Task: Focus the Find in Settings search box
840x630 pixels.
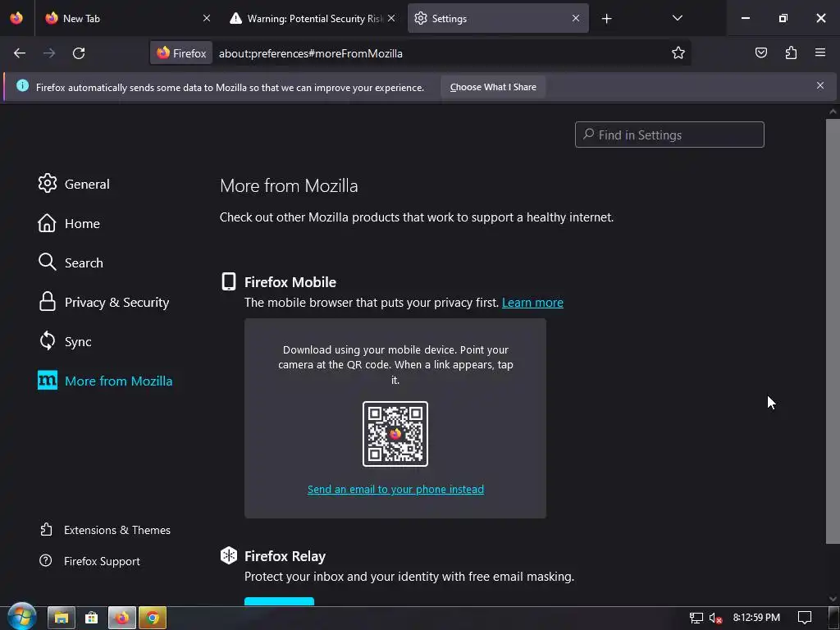Action: [669, 135]
